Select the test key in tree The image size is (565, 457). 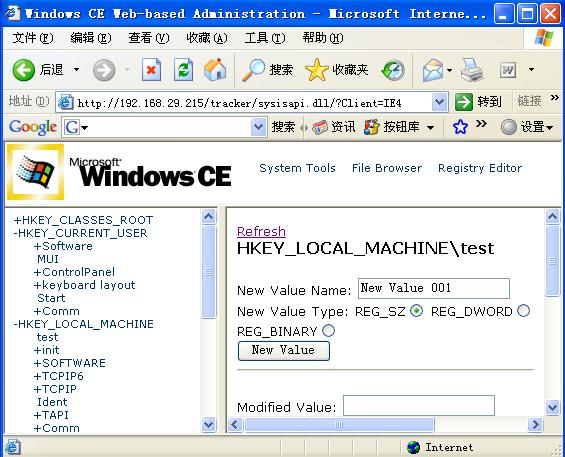click(x=48, y=337)
